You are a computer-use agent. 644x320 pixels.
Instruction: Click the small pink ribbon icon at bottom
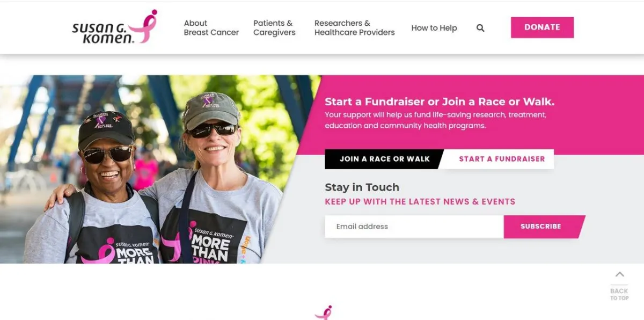[x=323, y=313]
